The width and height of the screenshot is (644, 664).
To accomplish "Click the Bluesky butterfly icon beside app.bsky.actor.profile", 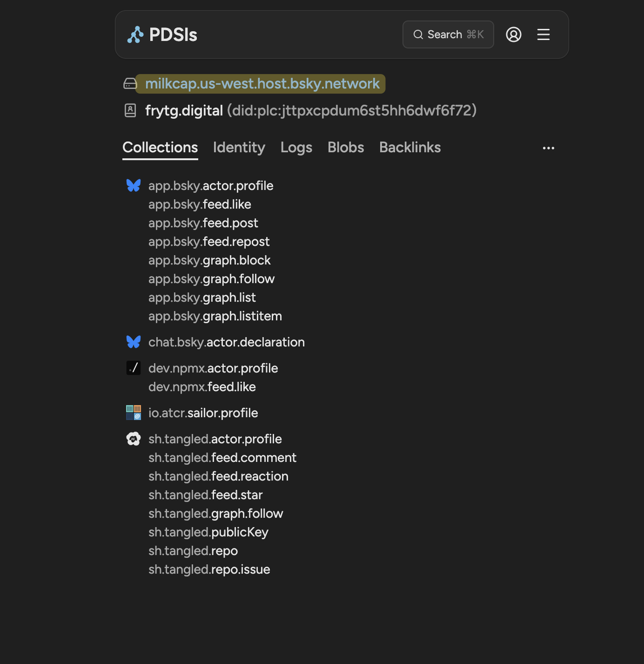I will click(x=134, y=185).
